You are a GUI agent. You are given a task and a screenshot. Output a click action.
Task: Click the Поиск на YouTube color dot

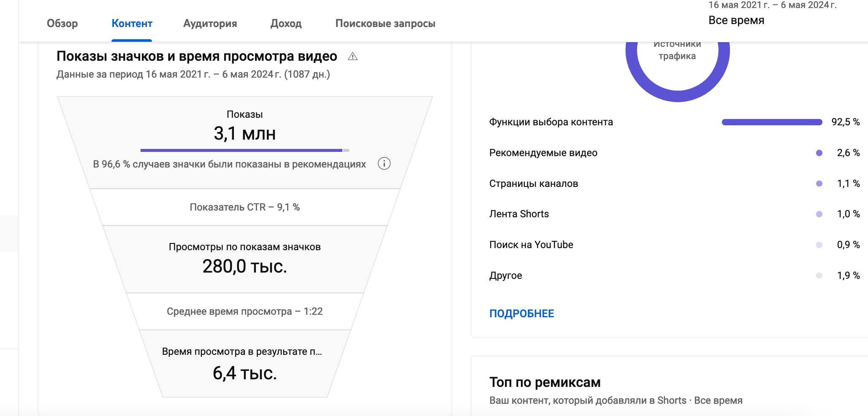(819, 245)
